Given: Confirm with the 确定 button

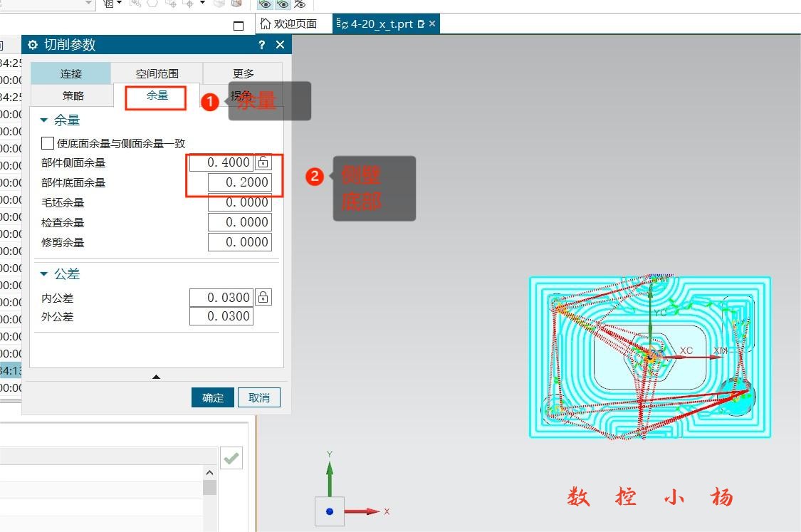Looking at the screenshot, I should click(212, 397).
